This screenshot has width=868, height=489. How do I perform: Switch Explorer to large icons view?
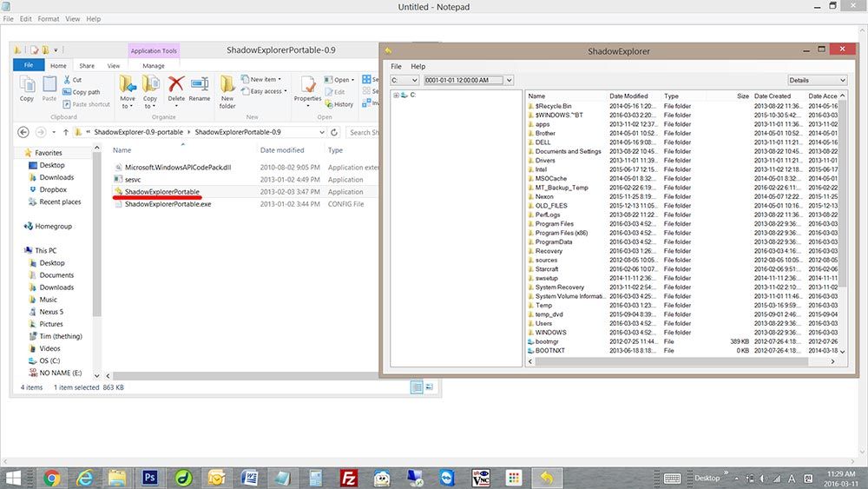(x=429, y=387)
